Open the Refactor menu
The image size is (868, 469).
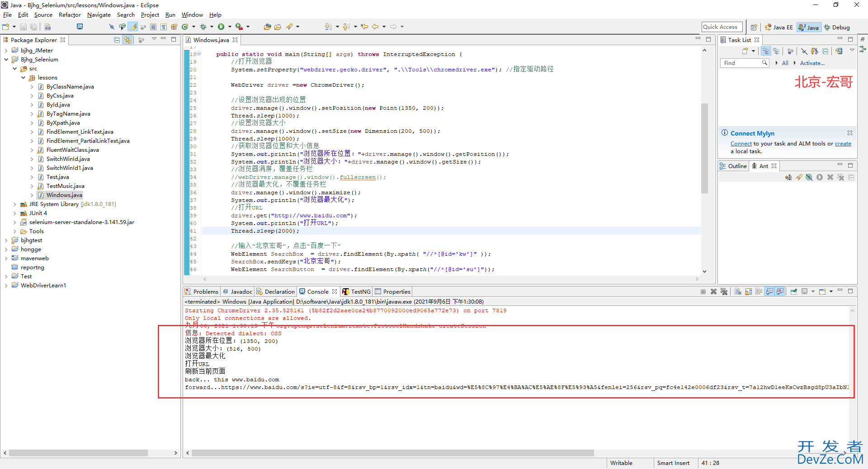point(70,15)
